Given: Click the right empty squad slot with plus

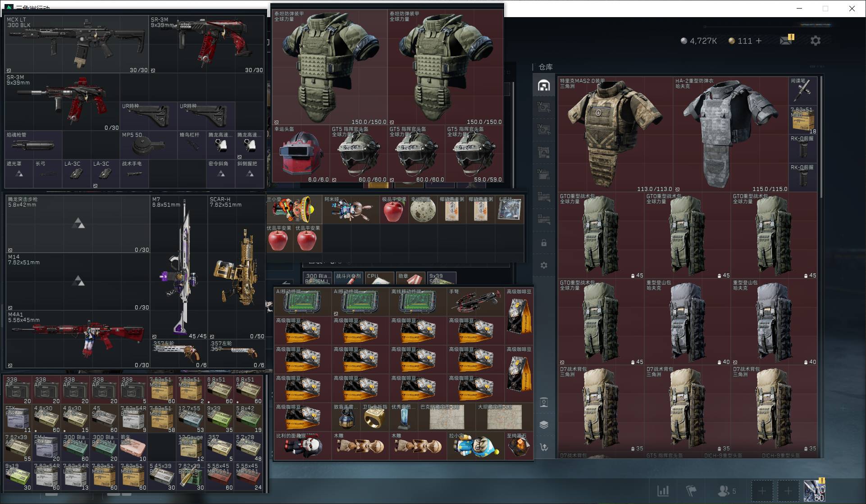Looking at the screenshot, I should (x=788, y=490).
